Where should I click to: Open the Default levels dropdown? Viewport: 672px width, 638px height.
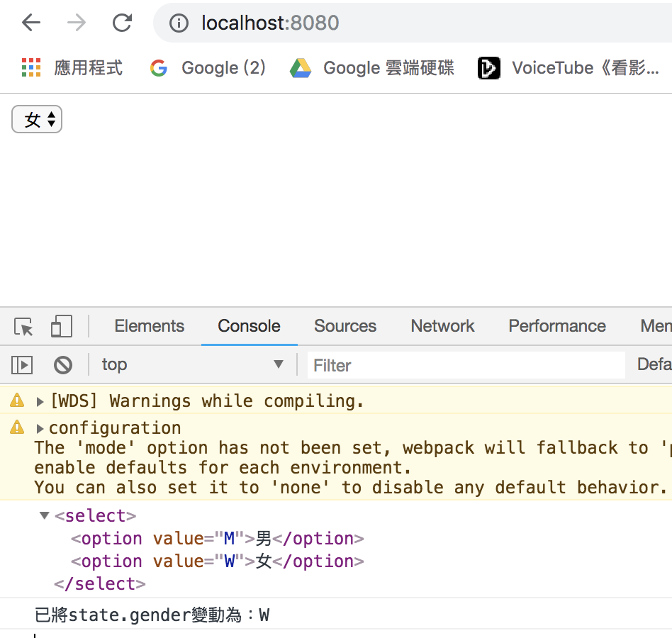point(654,364)
